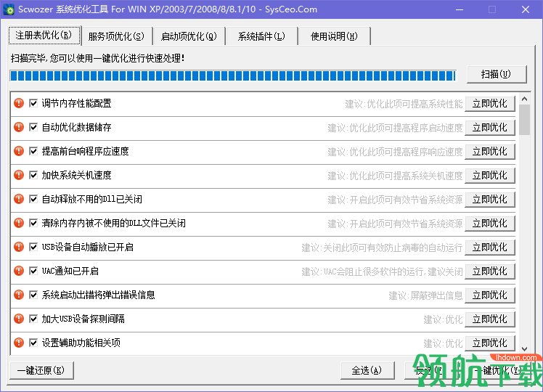This screenshot has height=392, width=543.
Task: Toggle the UAC通知已开启 checkbox
Action: click(33, 271)
